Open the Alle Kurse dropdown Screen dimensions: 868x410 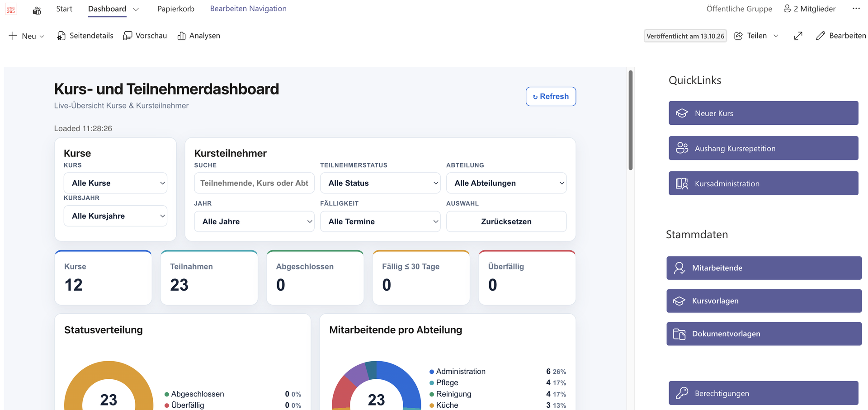tap(115, 183)
